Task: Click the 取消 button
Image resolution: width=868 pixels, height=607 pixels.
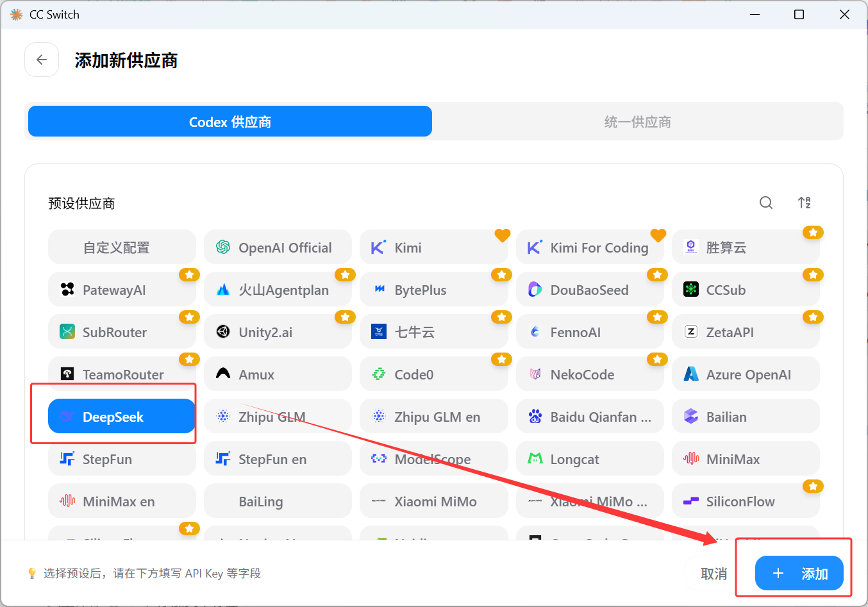Action: tap(714, 573)
